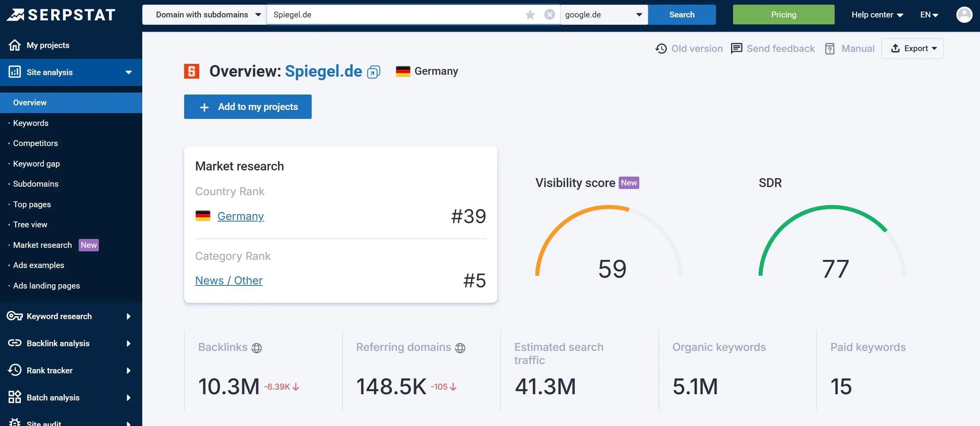Viewport: 980px width, 426px height.
Task: Click the Batch analysis grid icon
Action: (15, 397)
